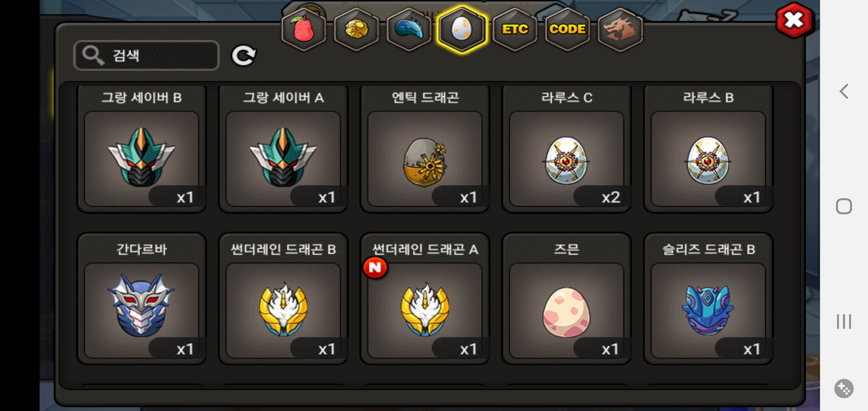
Task: Open the game tools controller icon
Action: [x=844, y=389]
